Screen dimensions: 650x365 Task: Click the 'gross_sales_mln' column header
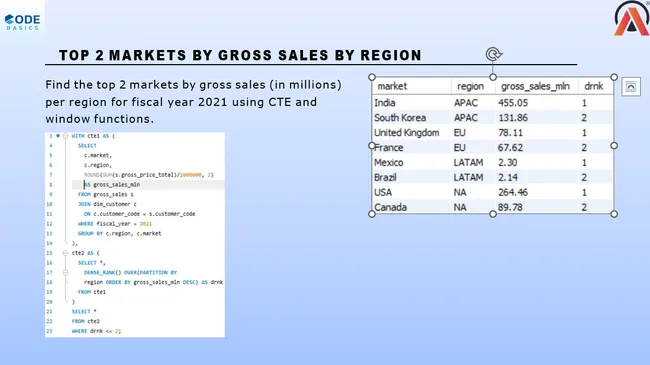click(535, 86)
